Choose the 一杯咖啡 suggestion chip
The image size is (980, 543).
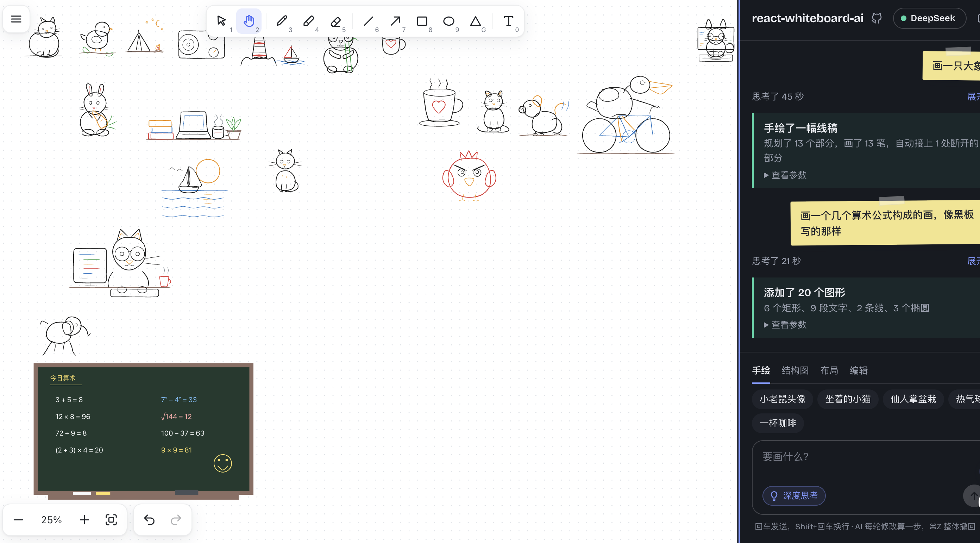(778, 423)
